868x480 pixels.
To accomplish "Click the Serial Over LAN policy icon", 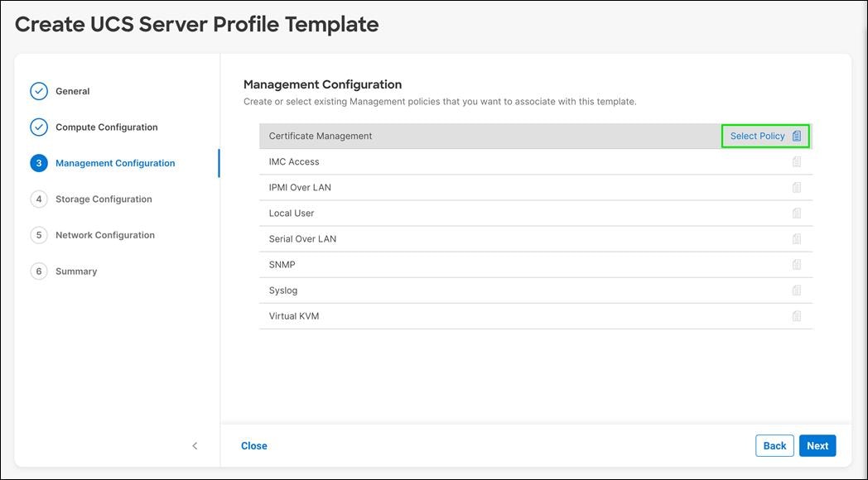I will pos(797,238).
